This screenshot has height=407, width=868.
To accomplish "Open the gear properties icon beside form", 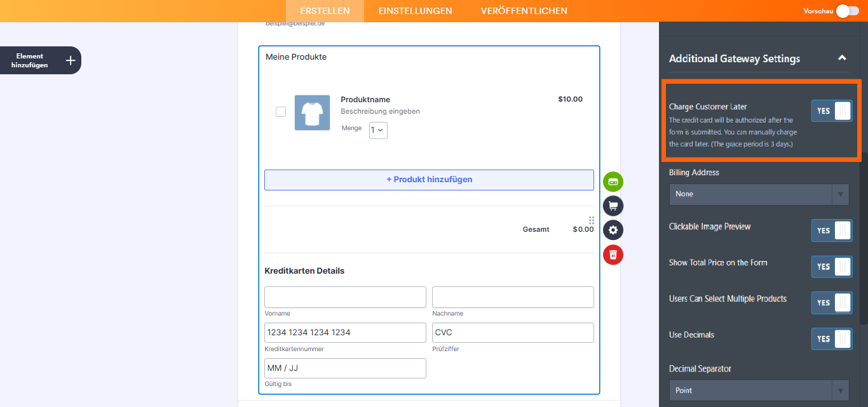I will tap(613, 230).
